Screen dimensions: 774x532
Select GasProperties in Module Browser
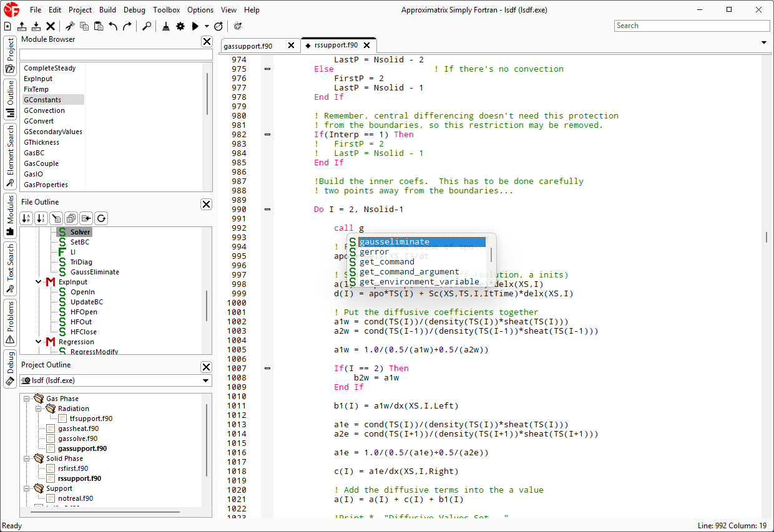click(46, 185)
